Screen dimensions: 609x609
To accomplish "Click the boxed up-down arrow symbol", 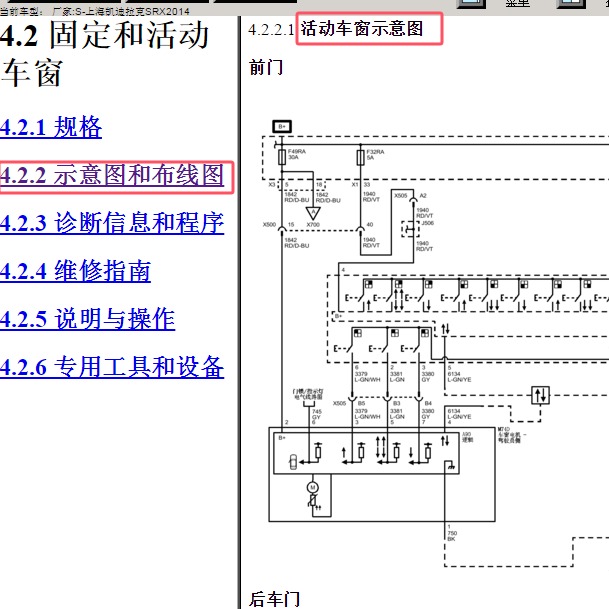I will [x=541, y=395].
